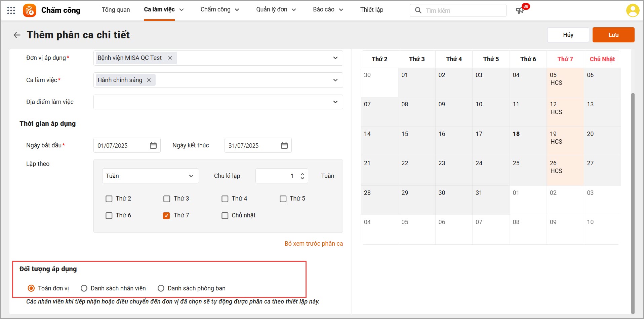The image size is (644, 319).
Task: Open the Thiết lập menu item
Action: (x=371, y=10)
